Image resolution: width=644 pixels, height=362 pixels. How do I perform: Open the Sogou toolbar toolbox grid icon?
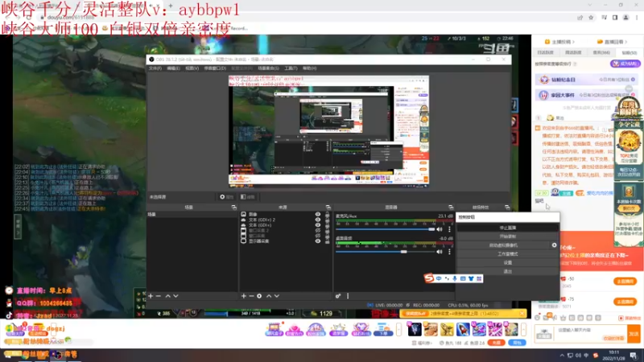479,278
